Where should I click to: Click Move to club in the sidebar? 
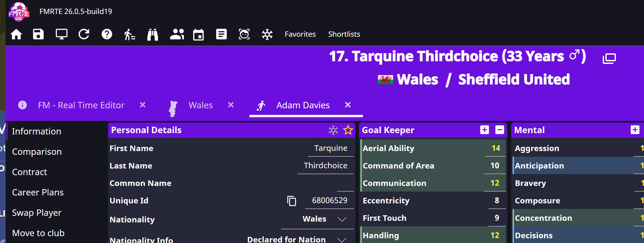(x=38, y=233)
